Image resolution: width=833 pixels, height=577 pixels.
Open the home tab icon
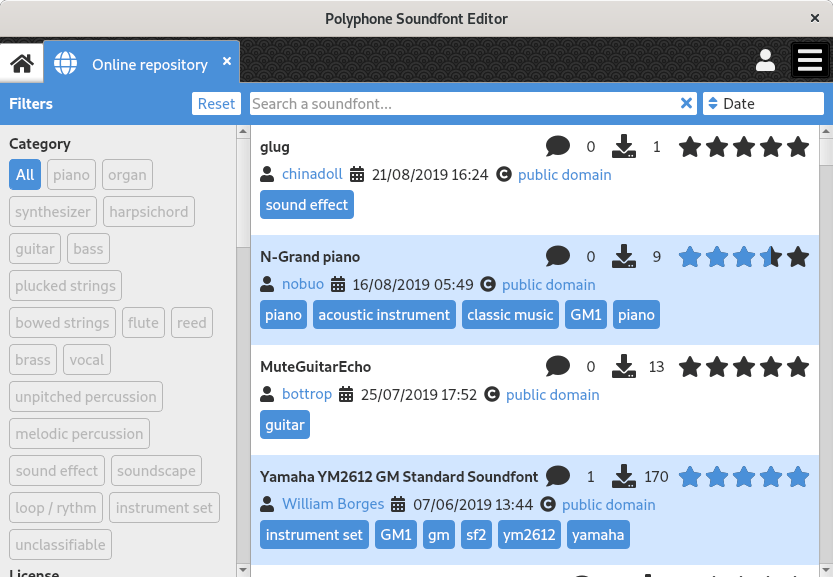[x=21, y=61]
